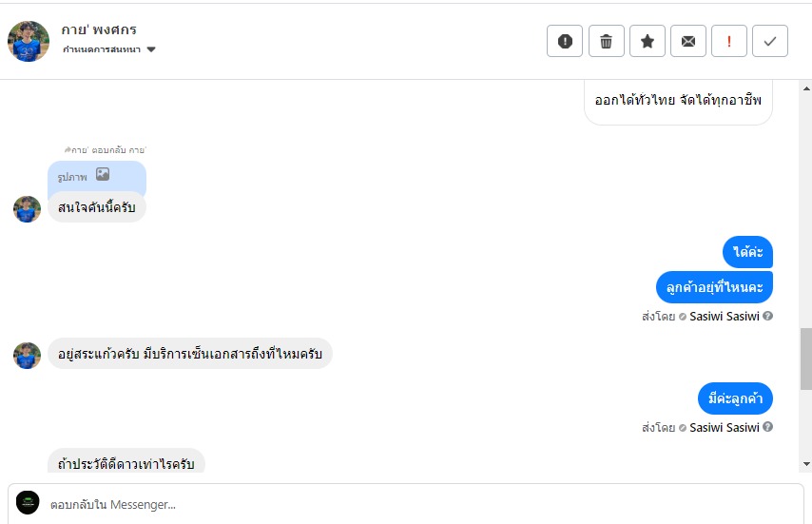The image size is (812, 524).
Task: Flag conversation with red exclamation icon
Action: (729, 41)
